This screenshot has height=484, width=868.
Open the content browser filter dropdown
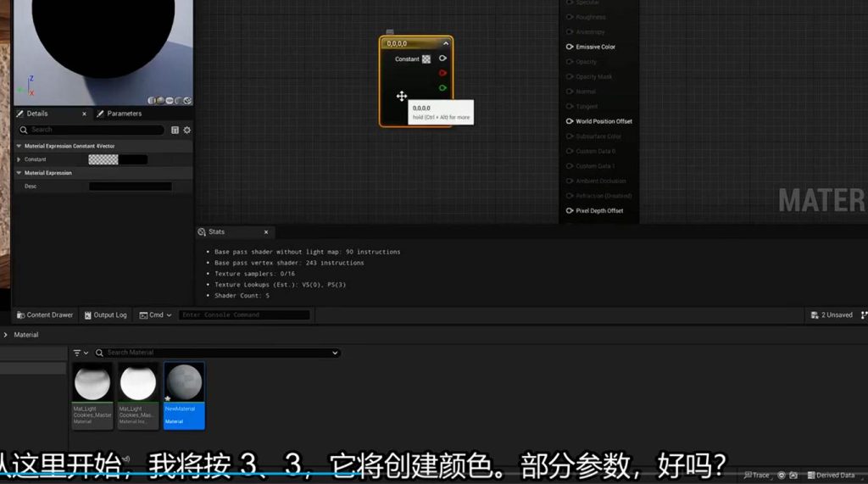coord(81,353)
